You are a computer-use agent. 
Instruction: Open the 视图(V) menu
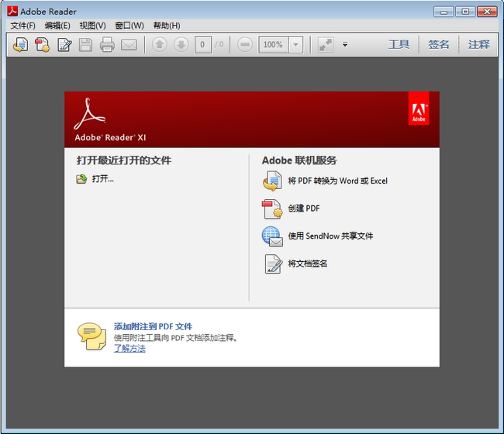92,26
